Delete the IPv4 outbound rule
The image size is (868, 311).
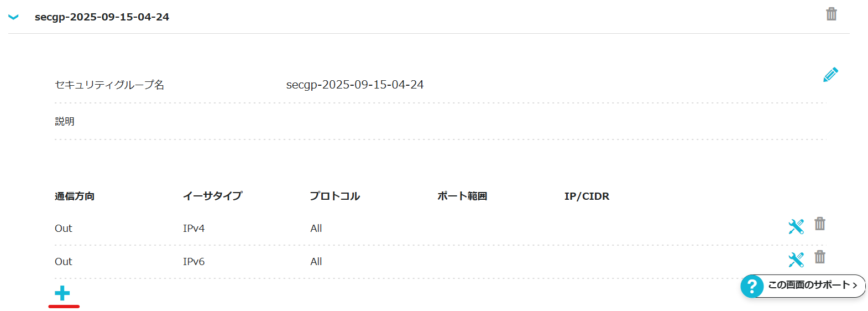820,224
